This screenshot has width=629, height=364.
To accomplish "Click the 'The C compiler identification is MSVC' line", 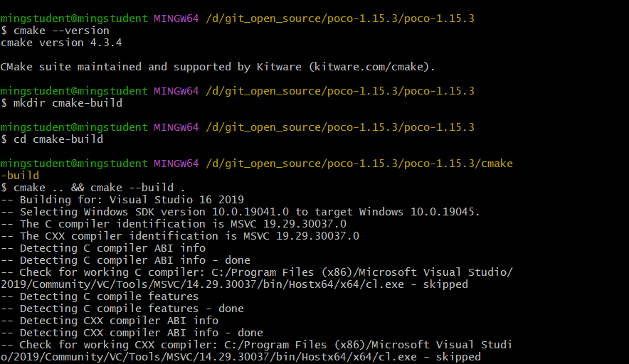I will (174, 224).
